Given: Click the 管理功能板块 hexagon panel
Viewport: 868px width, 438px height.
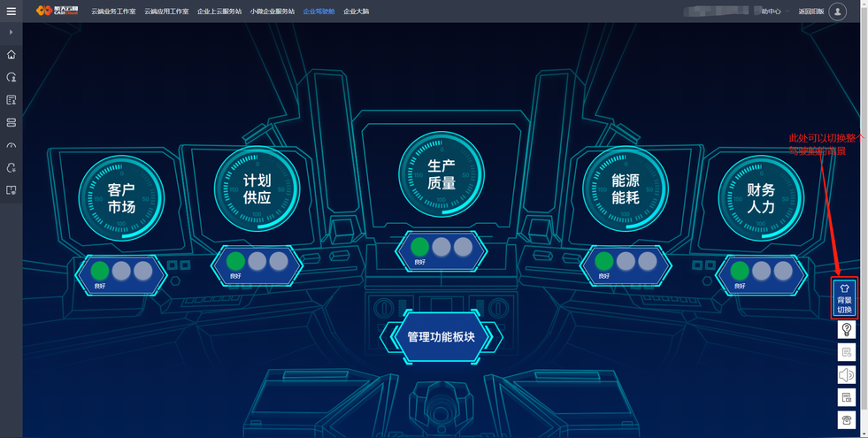Looking at the screenshot, I should point(441,337).
